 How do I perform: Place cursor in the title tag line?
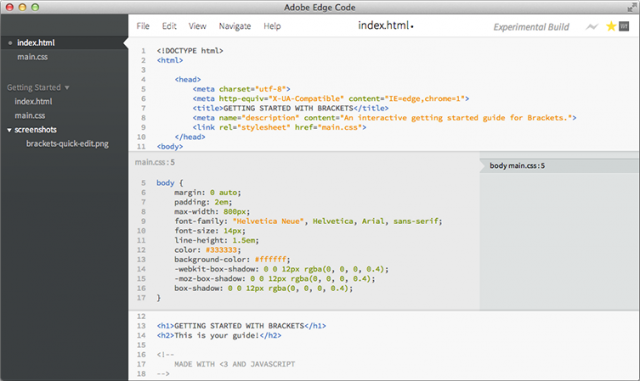point(290,108)
